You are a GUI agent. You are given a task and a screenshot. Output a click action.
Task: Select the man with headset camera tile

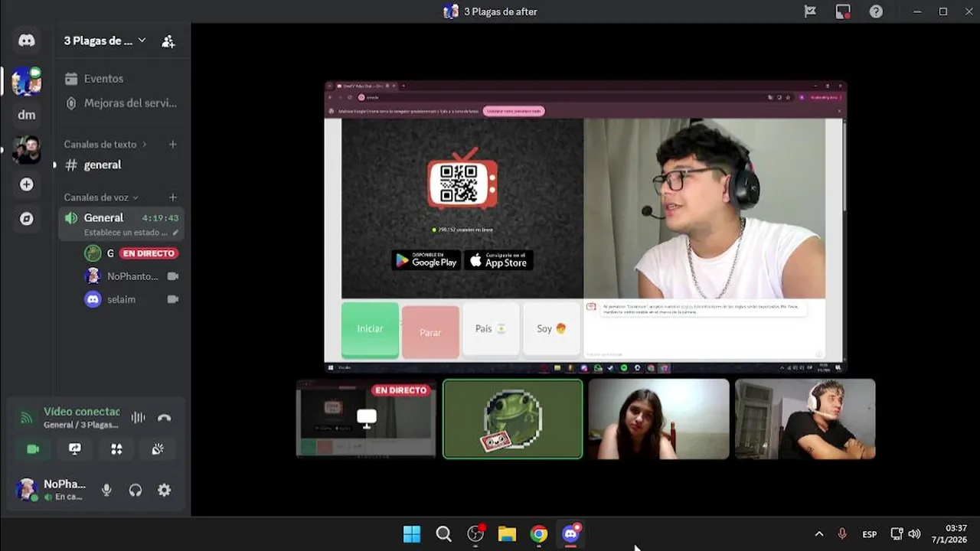(x=805, y=419)
